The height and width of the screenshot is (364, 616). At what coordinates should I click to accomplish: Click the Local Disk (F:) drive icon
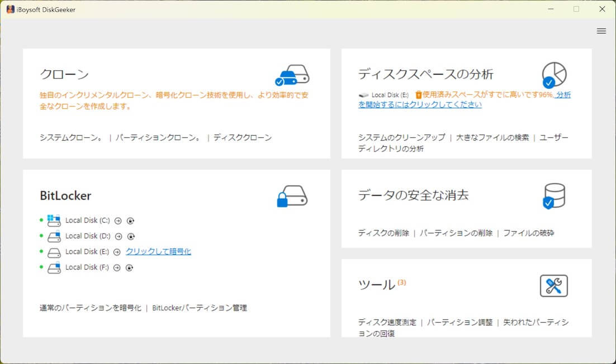pos(54,267)
